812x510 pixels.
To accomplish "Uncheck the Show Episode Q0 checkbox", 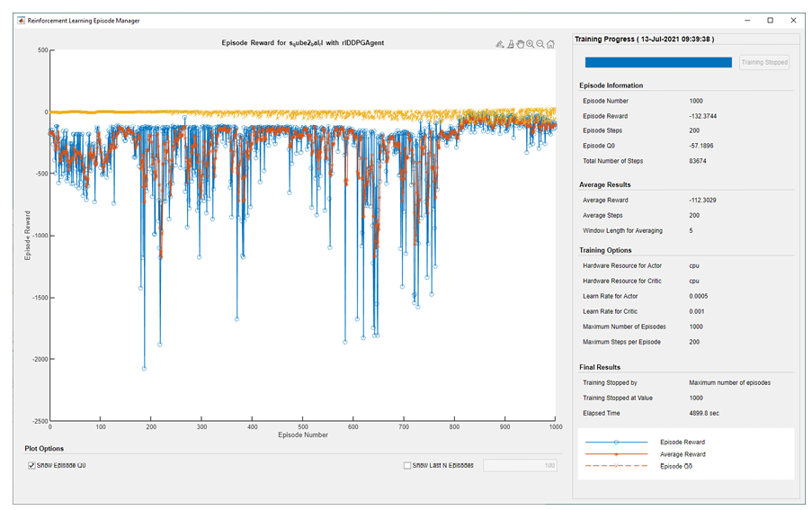I will (31, 465).
